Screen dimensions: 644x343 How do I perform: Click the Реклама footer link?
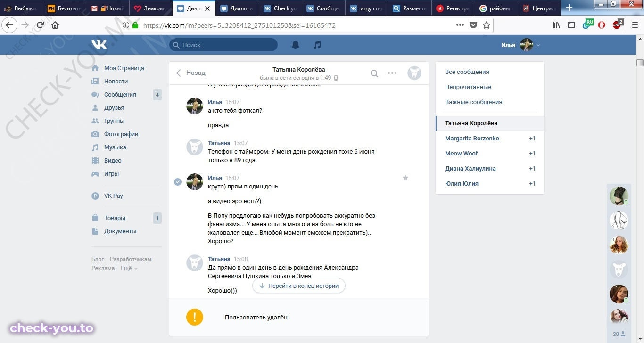tap(103, 268)
